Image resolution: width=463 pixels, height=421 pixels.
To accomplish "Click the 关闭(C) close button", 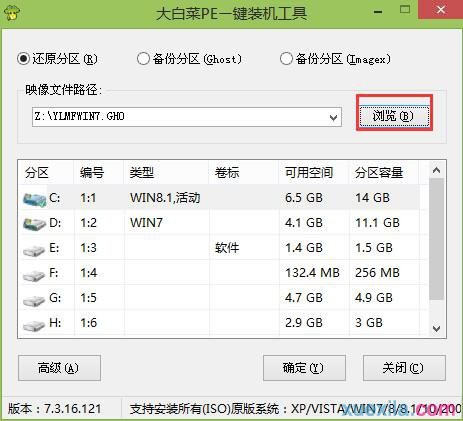I will [404, 368].
